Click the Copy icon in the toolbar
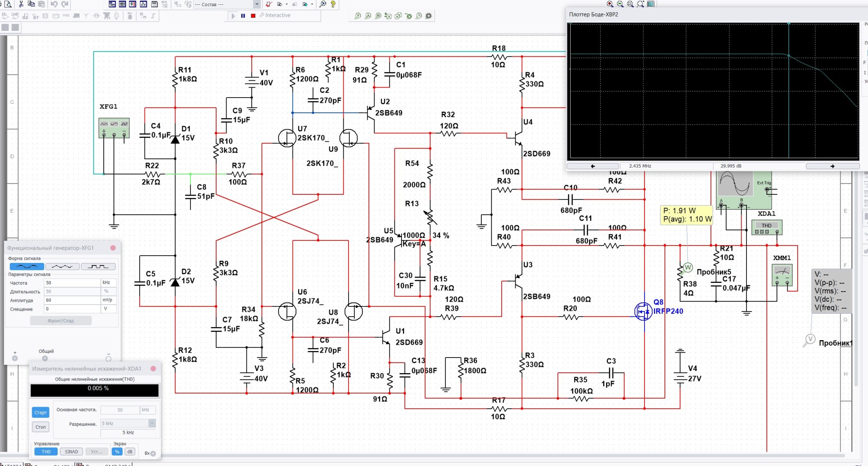 pos(31,4)
